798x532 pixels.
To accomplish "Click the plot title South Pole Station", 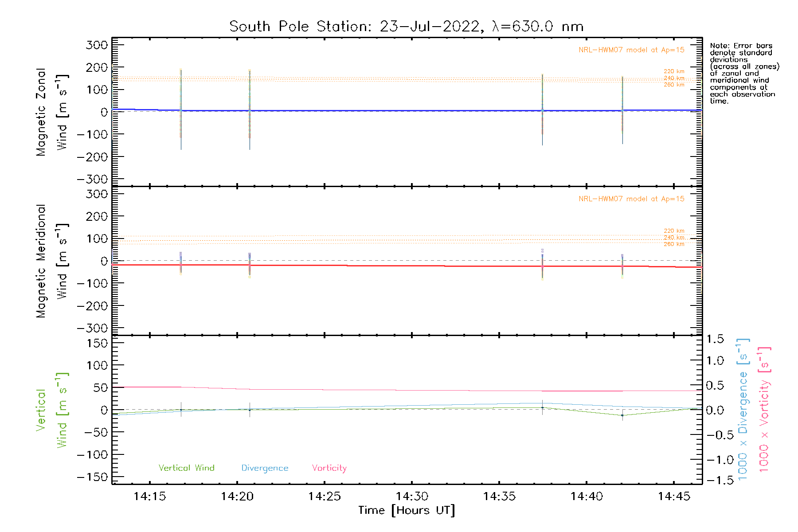I will [x=406, y=27].
